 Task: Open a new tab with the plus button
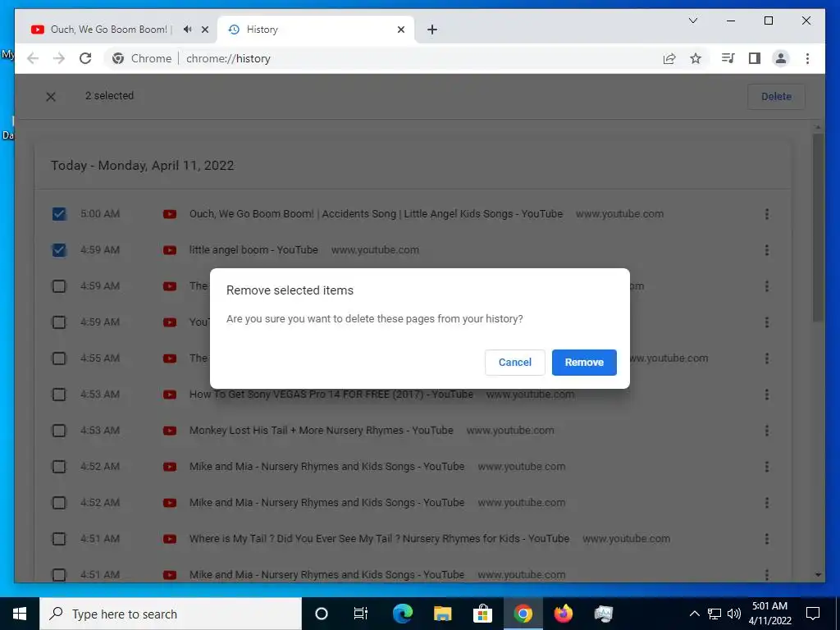coord(432,30)
